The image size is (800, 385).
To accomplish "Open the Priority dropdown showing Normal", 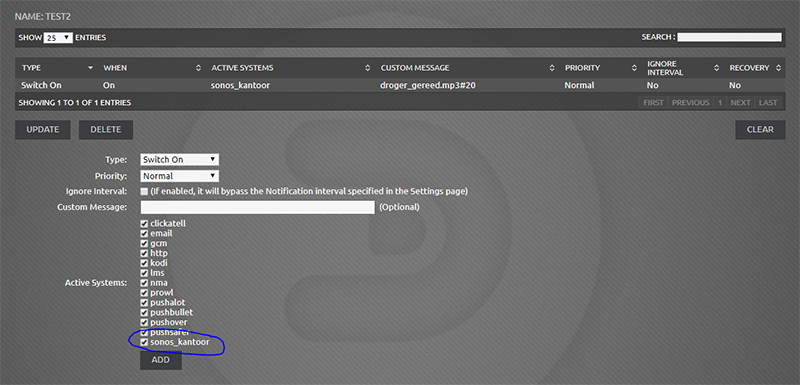I will click(x=180, y=176).
